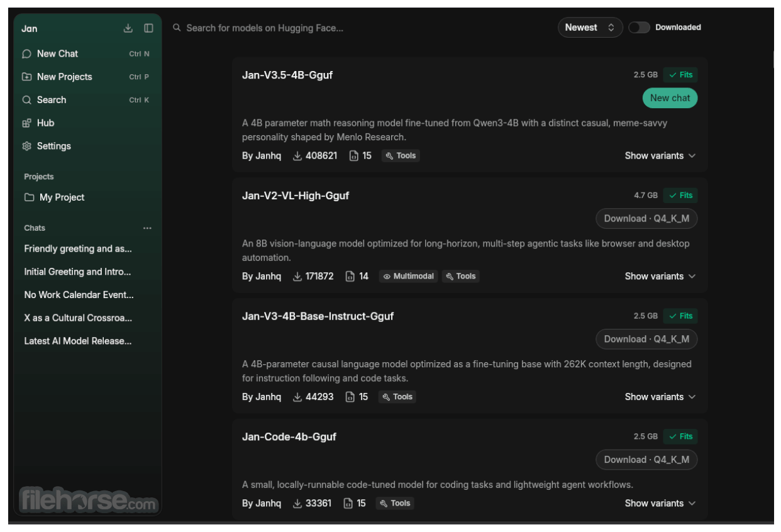Screen dimensions: 781x532
Task: Open the Newest sort dropdown
Action: click(590, 28)
